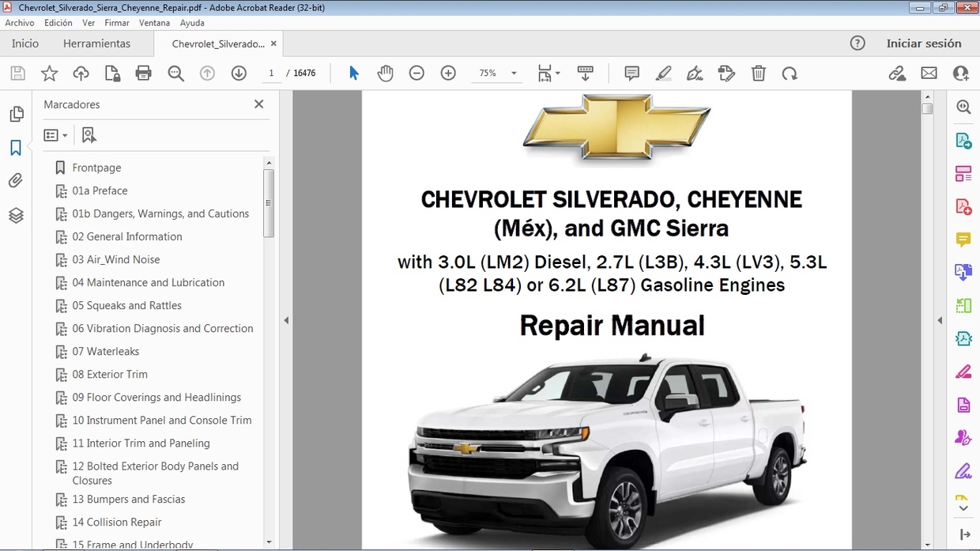
Task: Zoom out with the minus icon
Action: pyautogui.click(x=416, y=73)
